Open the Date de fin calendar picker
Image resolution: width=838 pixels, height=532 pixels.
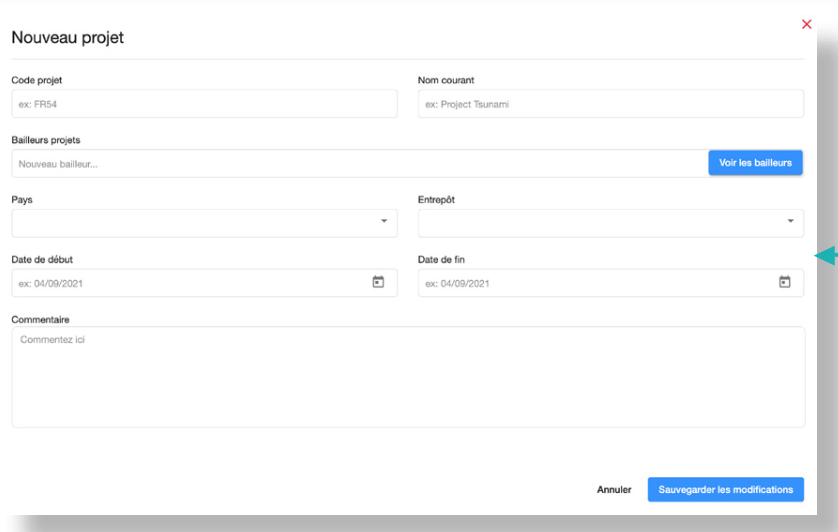coord(785,283)
